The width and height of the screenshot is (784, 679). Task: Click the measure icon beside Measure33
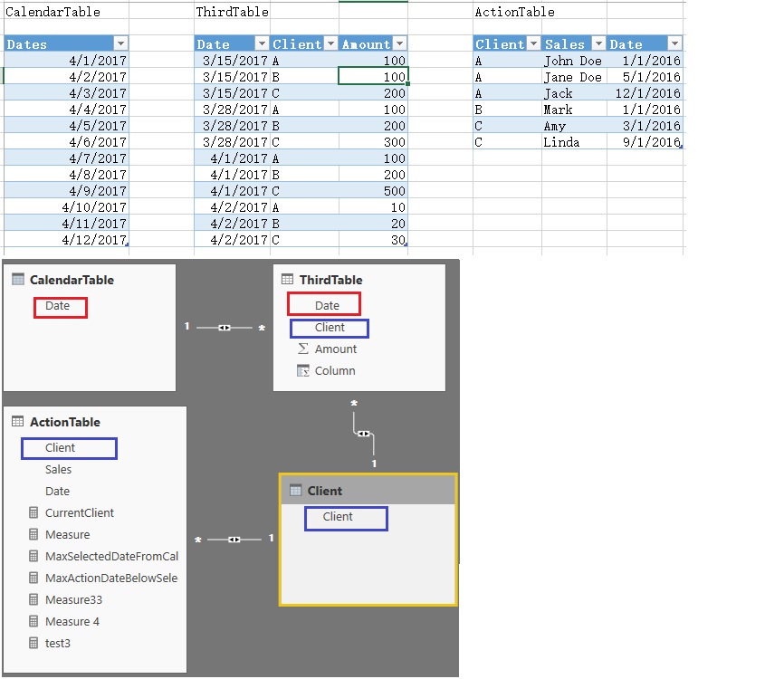[x=33, y=599]
